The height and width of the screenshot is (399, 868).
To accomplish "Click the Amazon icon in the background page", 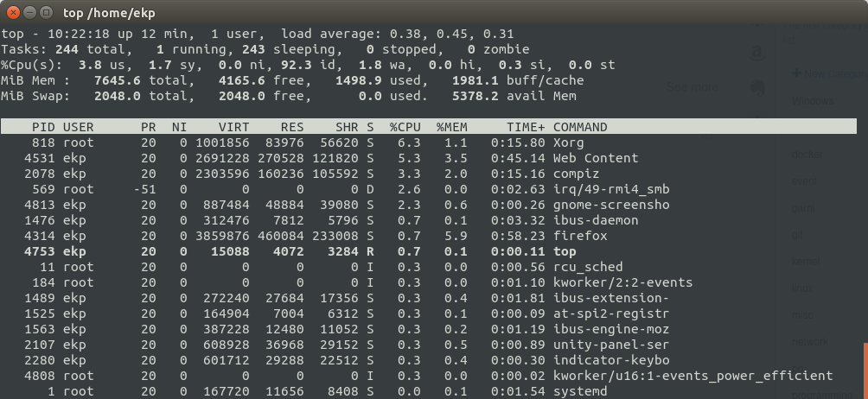I will tap(756, 54).
